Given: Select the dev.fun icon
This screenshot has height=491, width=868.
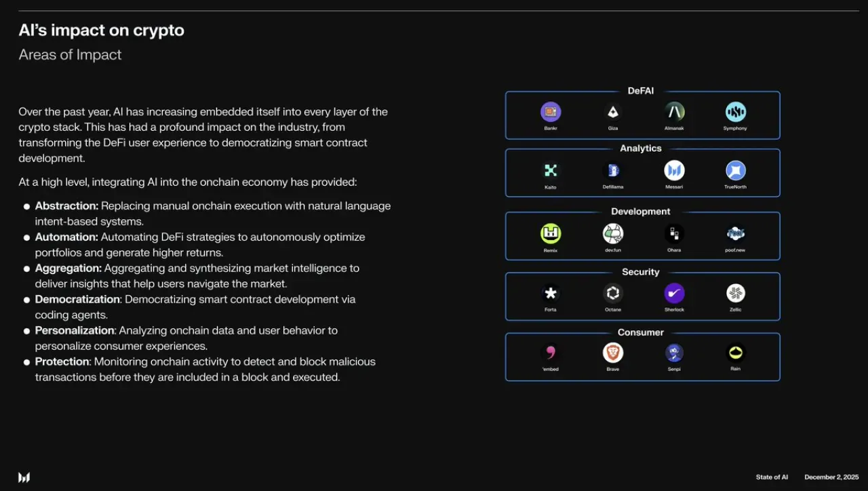Looking at the screenshot, I should (613, 234).
